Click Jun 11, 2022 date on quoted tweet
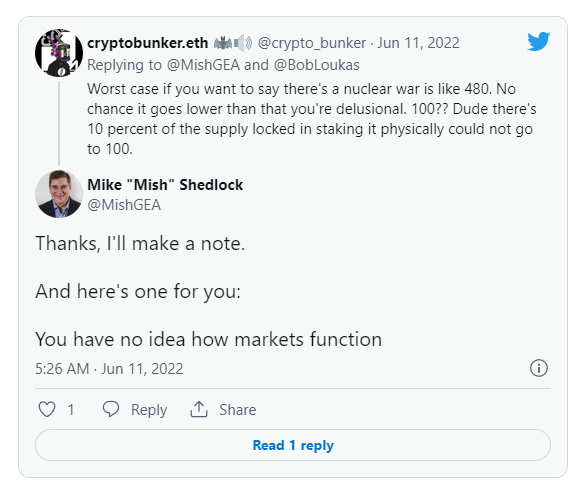This screenshot has height=488, width=584. [x=418, y=43]
